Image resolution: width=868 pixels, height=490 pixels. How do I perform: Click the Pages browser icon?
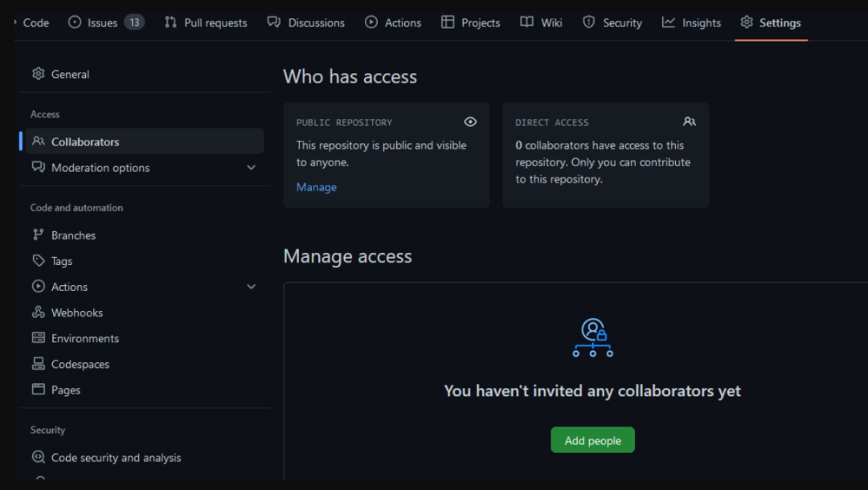coord(39,389)
